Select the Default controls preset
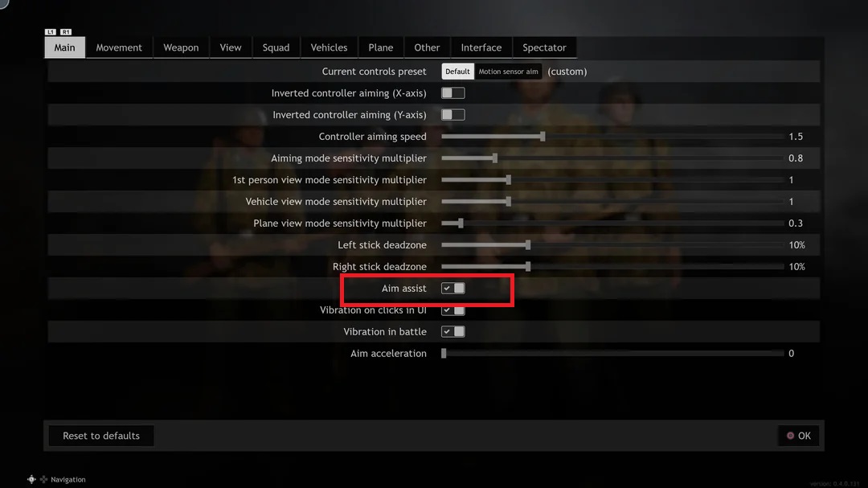Image resolution: width=868 pixels, height=488 pixels. (x=457, y=72)
